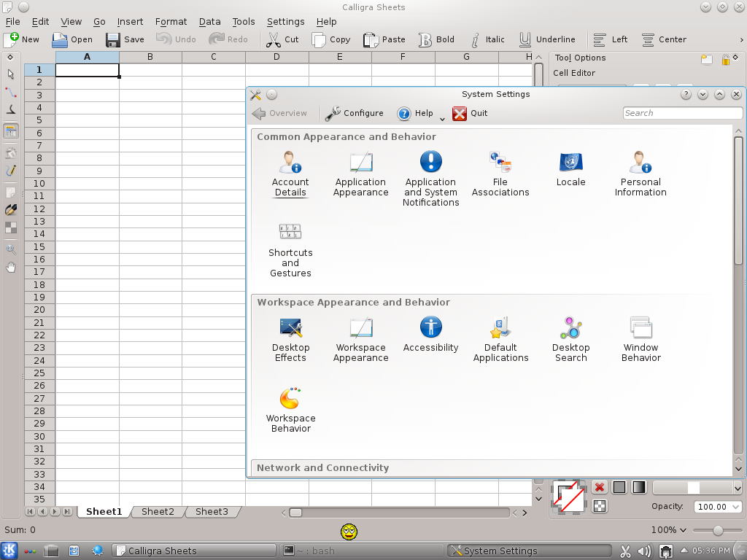This screenshot has height=560, width=747.
Task: Click Configure in System Settings toolbar
Action: click(355, 113)
